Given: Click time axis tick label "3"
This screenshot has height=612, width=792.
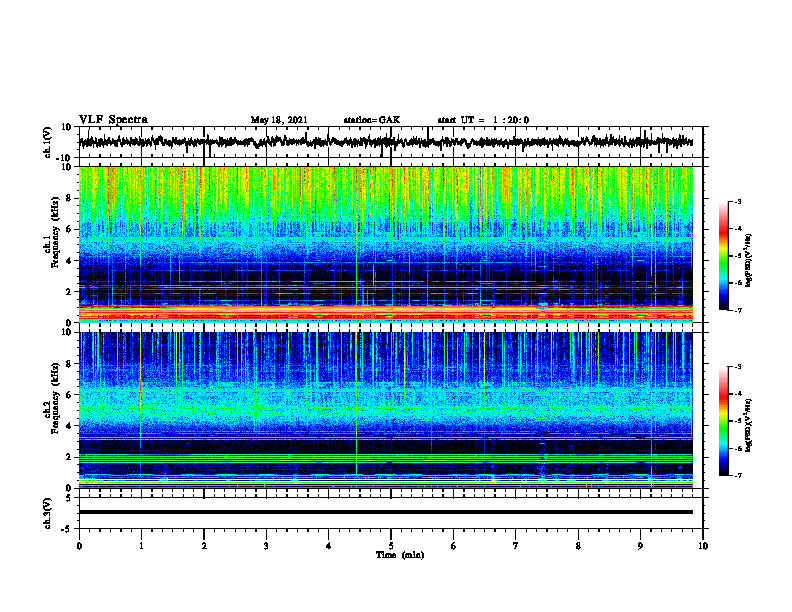Looking at the screenshot, I should tap(266, 546).
